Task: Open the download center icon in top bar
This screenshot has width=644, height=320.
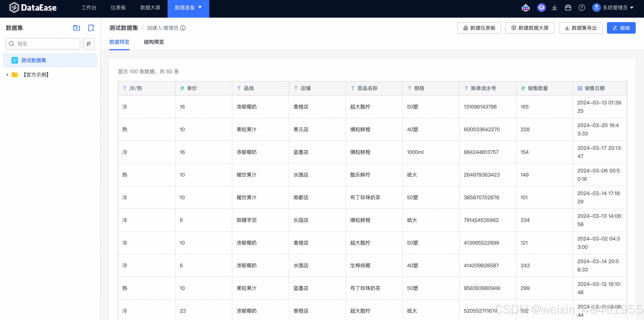Action: 554,8
